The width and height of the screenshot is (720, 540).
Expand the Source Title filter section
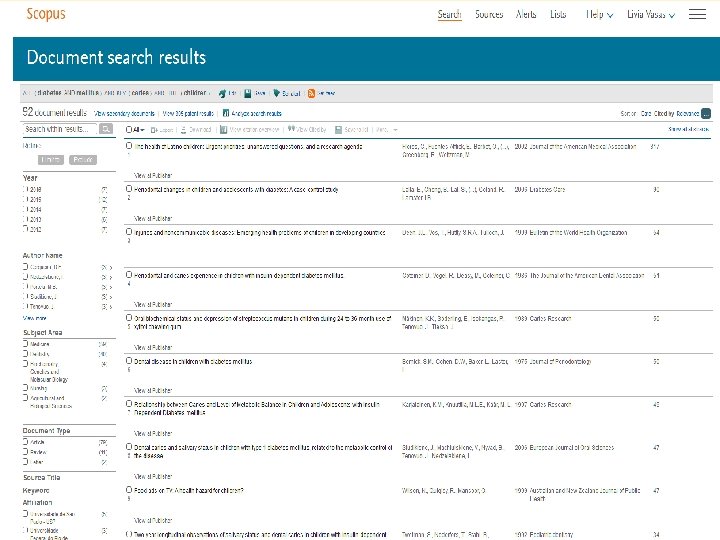(42, 478)
